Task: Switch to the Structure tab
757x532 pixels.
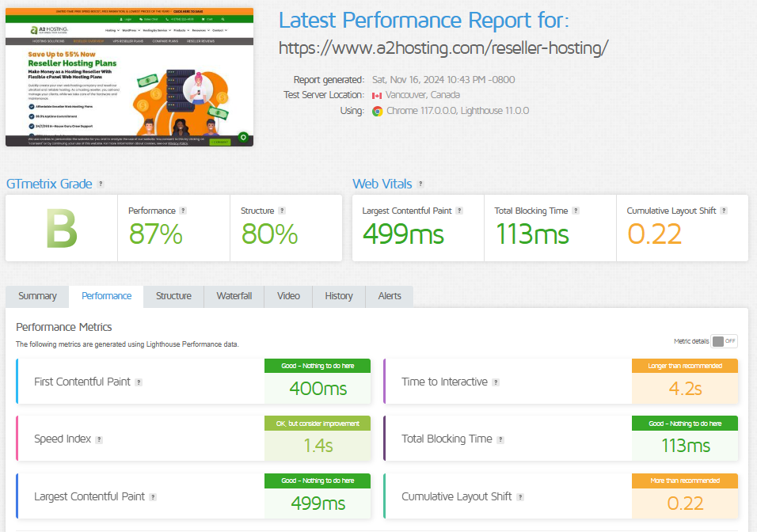Action: point(173,296)
